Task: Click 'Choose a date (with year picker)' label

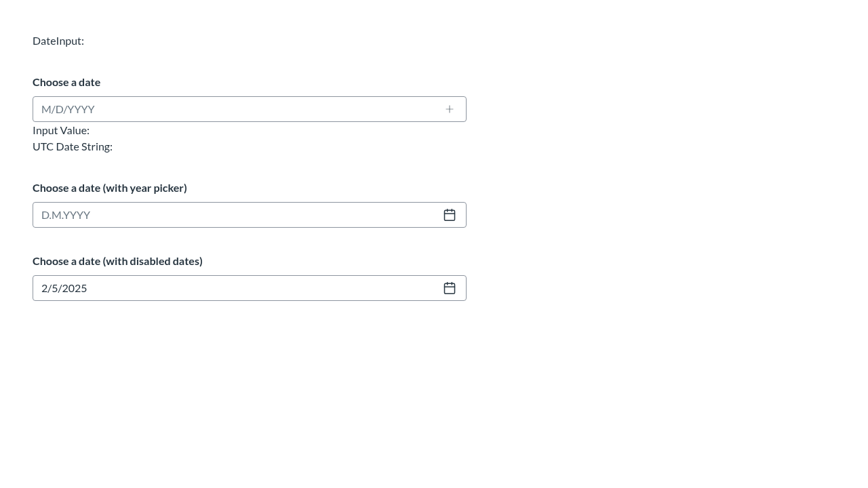Action: point(110,188)
